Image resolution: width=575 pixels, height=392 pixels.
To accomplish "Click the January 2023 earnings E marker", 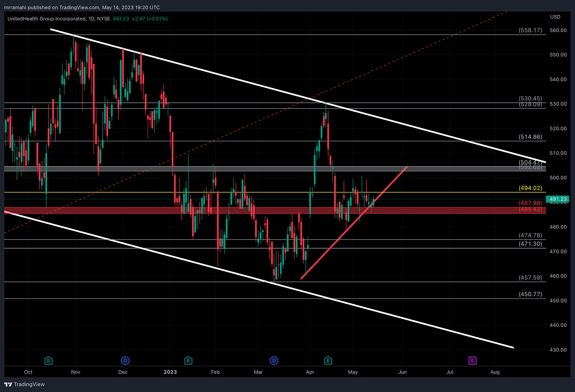I will click(x=188, y=360).
